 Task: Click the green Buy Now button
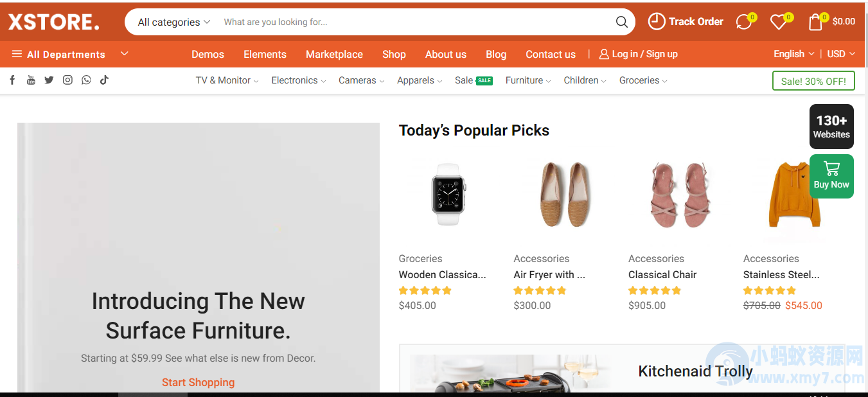pos(831,176)
